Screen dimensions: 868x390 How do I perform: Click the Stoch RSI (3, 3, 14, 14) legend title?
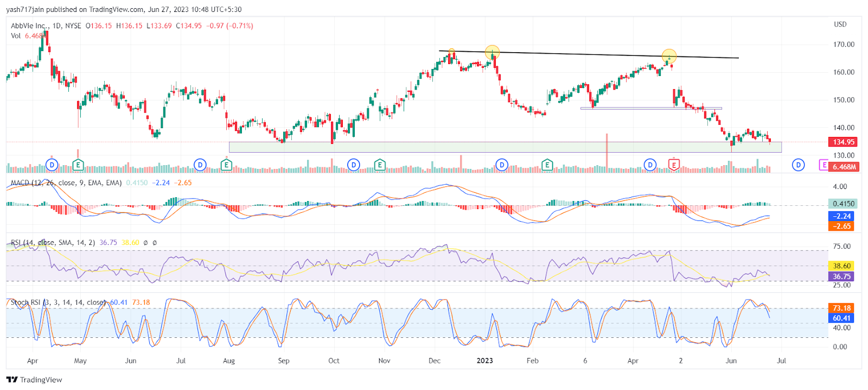pyautogui.click(x=58, y=303)
